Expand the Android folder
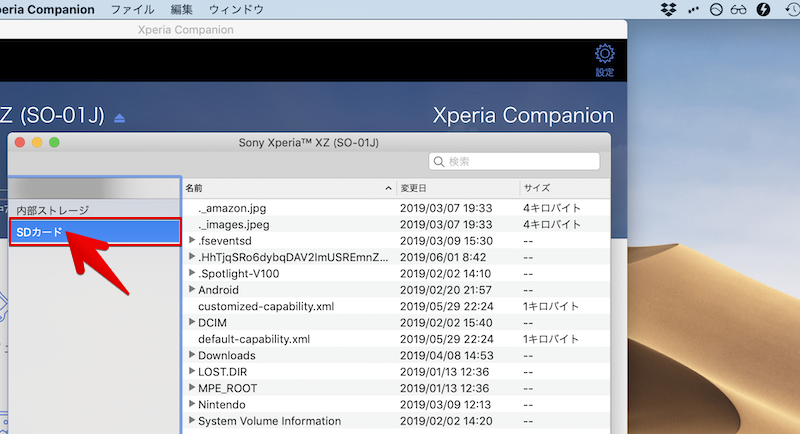800x434 pixels. click(192, 290)
